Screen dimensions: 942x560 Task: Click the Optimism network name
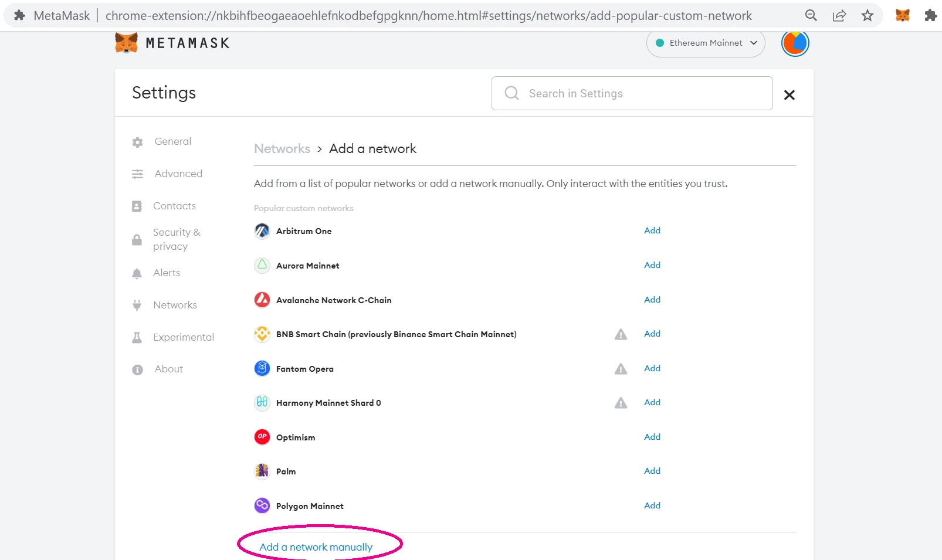[x=296, y=437]
